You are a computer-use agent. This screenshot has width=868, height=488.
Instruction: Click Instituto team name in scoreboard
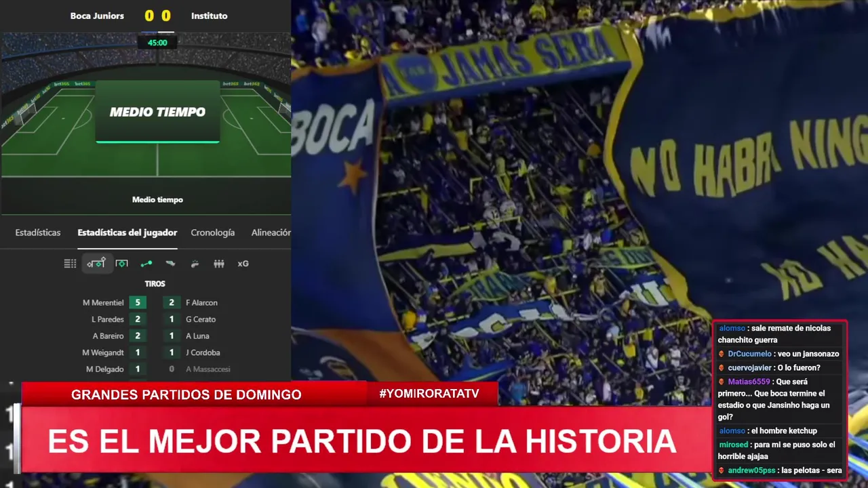tap(210, 16)
